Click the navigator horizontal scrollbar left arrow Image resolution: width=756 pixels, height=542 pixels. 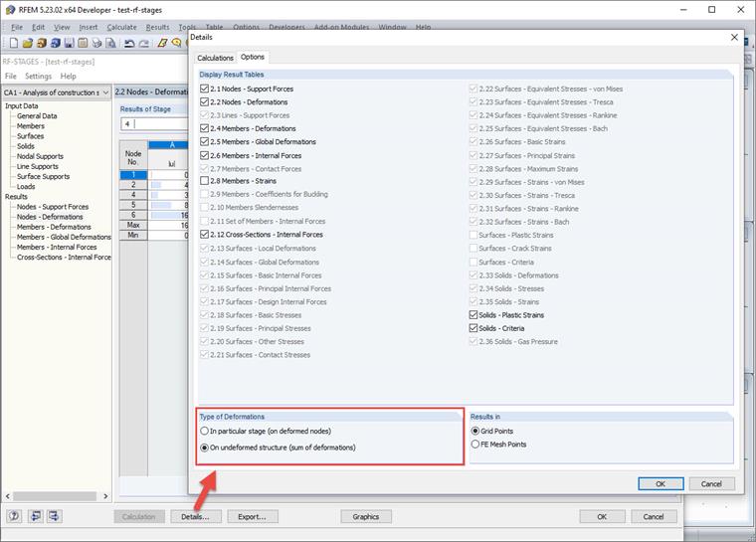pyautogui.click(x=7, y=496)
